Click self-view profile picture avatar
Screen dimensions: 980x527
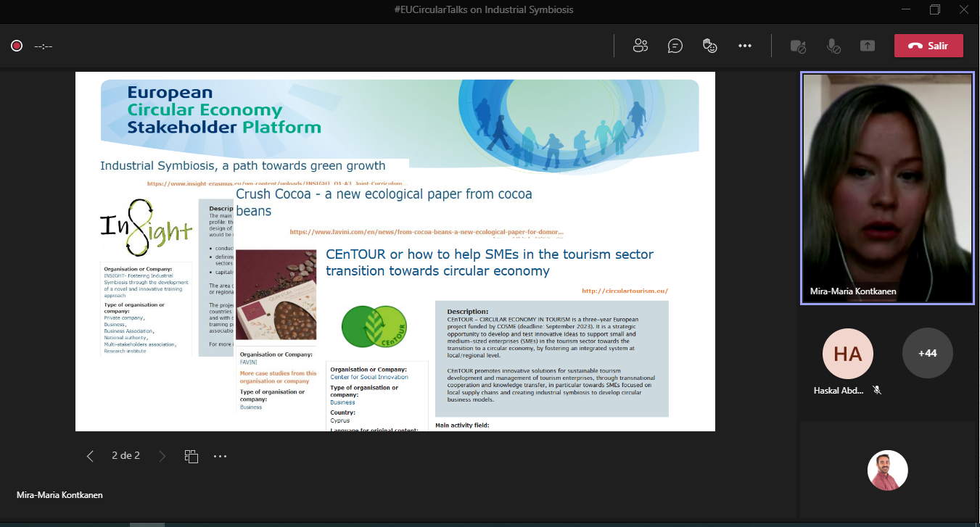point(888,470)
